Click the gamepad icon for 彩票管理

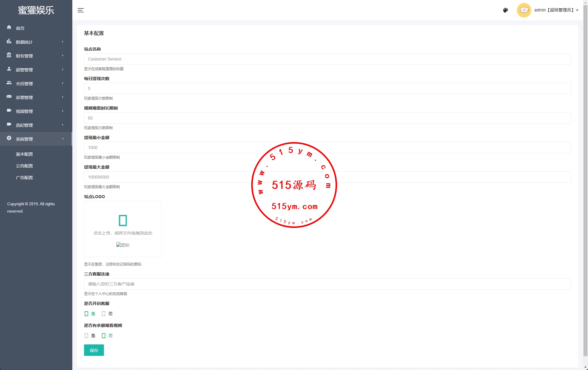coord(9,97)
